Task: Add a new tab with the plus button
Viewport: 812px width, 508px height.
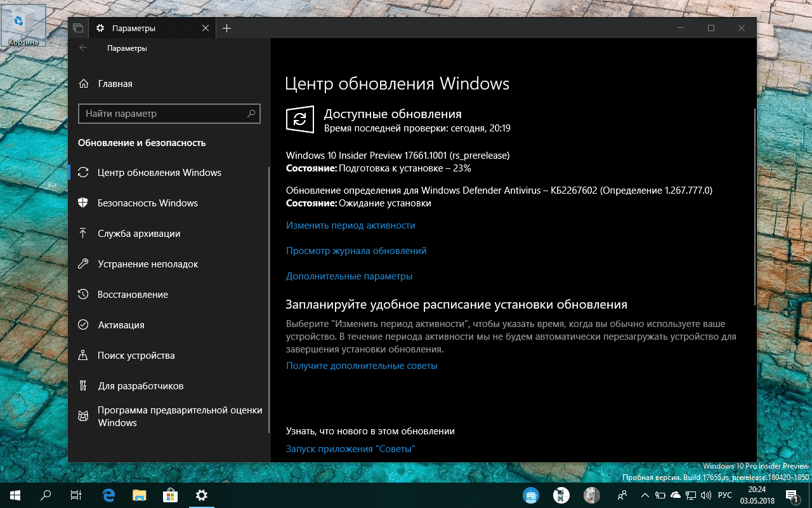Action: [x=226, y=28]
